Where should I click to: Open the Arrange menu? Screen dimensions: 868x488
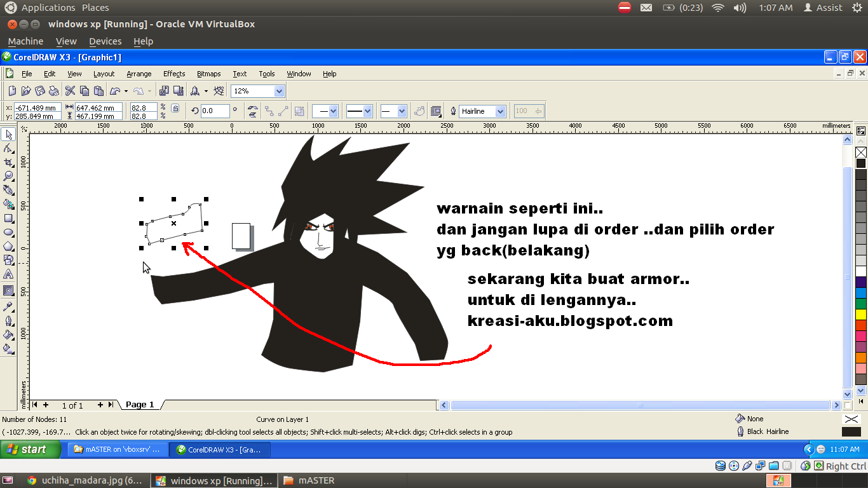pos(139,74)
